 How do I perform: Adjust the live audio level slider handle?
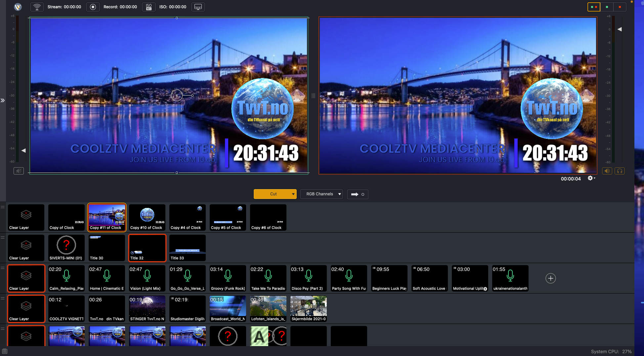pyautogui.click(x=620, y=29)
